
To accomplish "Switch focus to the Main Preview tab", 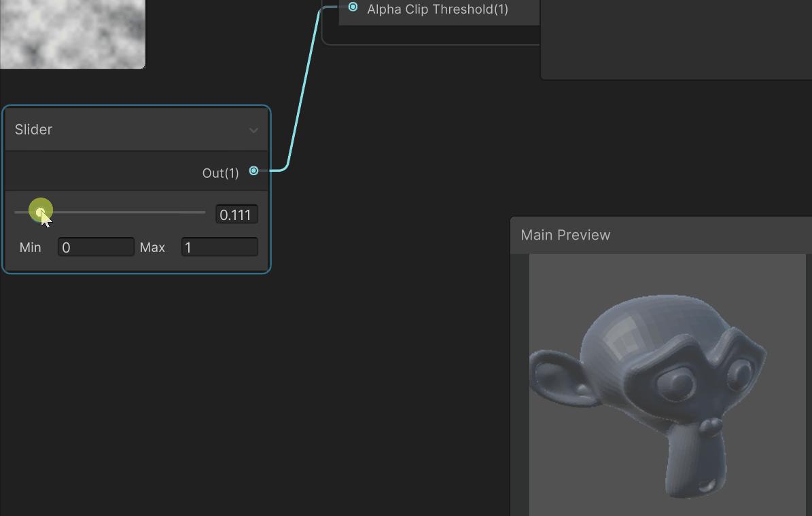I will click(x=565, y=235).
